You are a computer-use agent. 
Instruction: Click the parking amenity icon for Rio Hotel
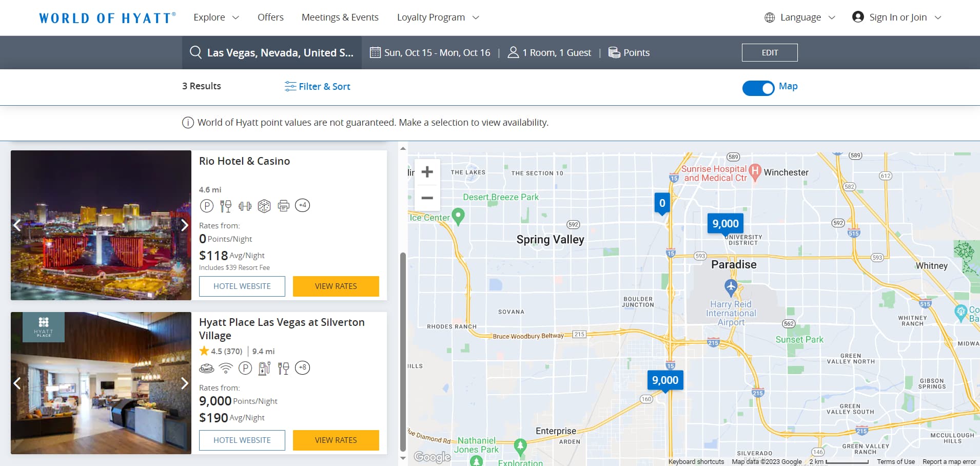tap(206, 206)
